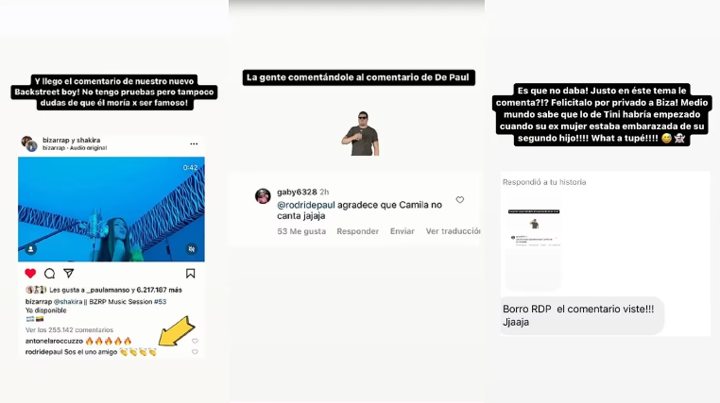The height and width of the screenshot is (403, 720).
Task: Click the red heart like icon
Action: (30, 274)
